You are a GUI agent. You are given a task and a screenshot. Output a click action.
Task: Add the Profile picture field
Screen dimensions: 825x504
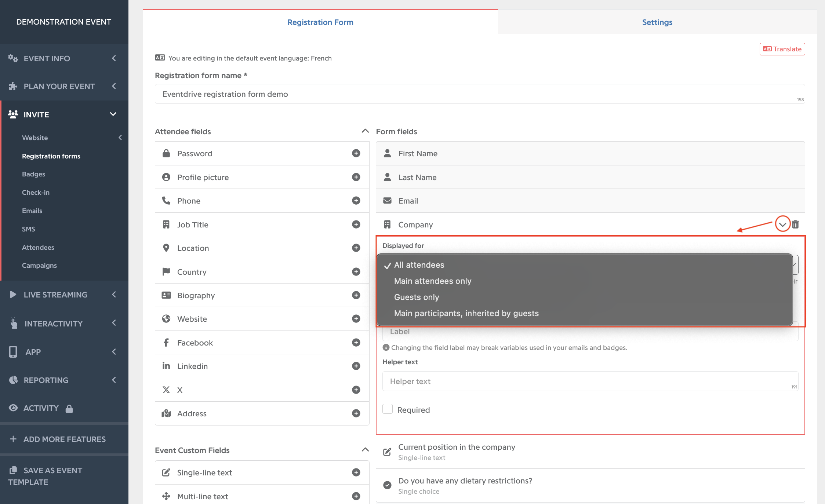click(356, 177)
